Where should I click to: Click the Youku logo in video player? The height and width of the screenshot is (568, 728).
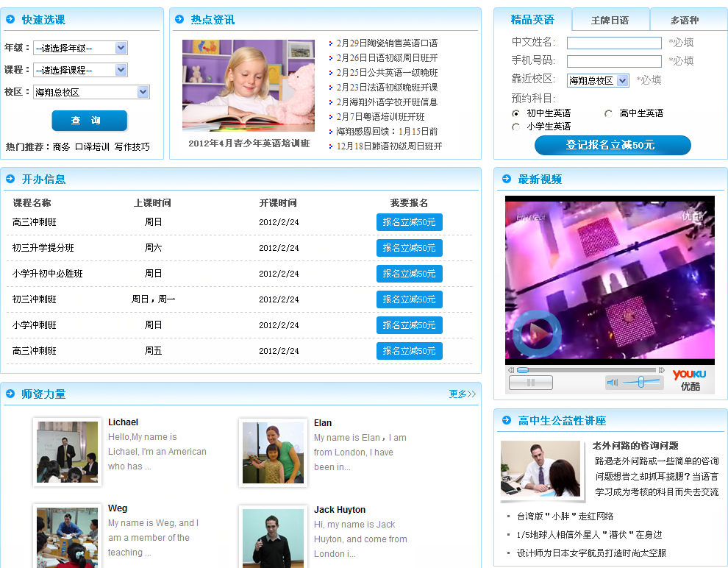point(689,379)
